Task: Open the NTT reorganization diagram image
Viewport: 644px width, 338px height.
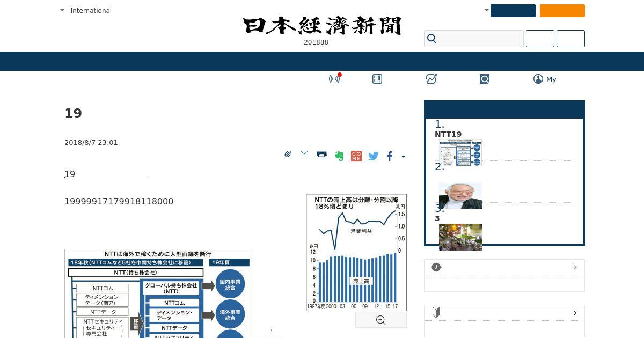Action: pos(158,293)
